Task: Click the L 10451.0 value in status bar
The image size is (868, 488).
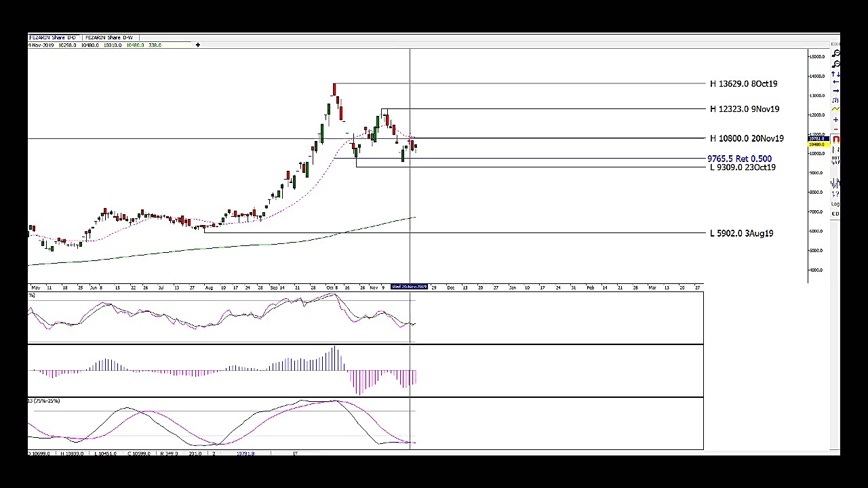Action: click(105, 453)
